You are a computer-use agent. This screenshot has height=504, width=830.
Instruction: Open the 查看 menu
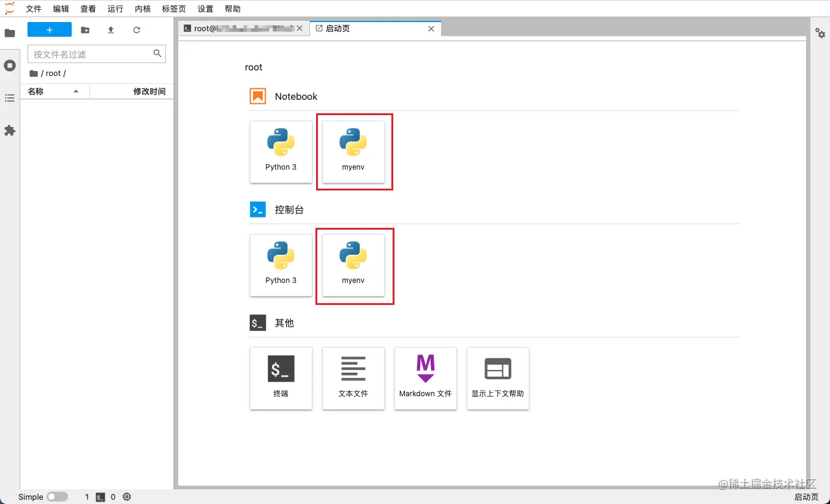[88, 9]
